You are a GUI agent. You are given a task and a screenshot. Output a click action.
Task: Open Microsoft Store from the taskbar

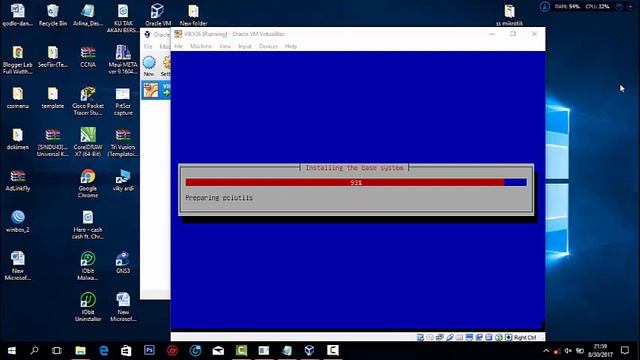click(x=126, y=351)
